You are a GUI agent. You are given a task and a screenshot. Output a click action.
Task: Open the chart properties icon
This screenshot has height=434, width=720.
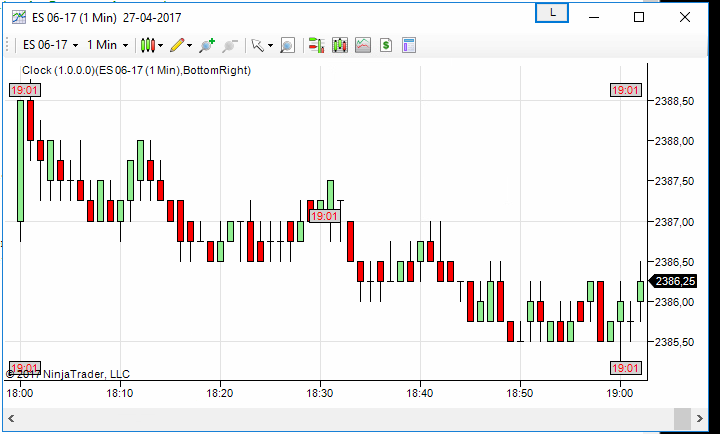pos(409,45)
